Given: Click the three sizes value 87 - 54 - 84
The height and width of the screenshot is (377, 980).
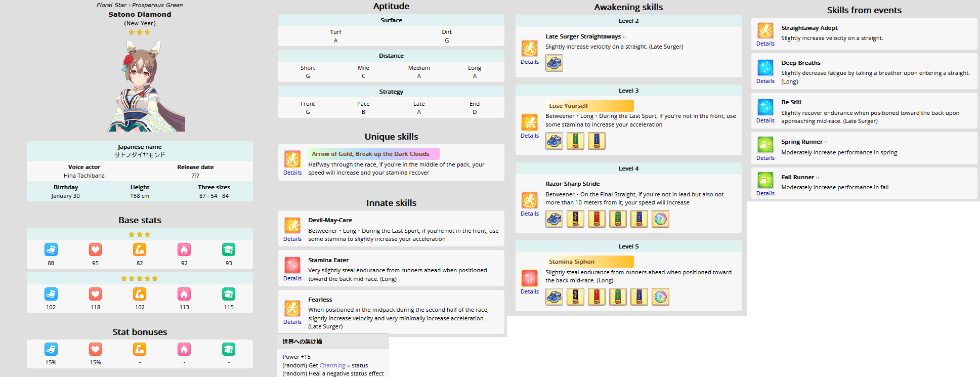Looking at the screenshot, I should (x=214, y=196).
